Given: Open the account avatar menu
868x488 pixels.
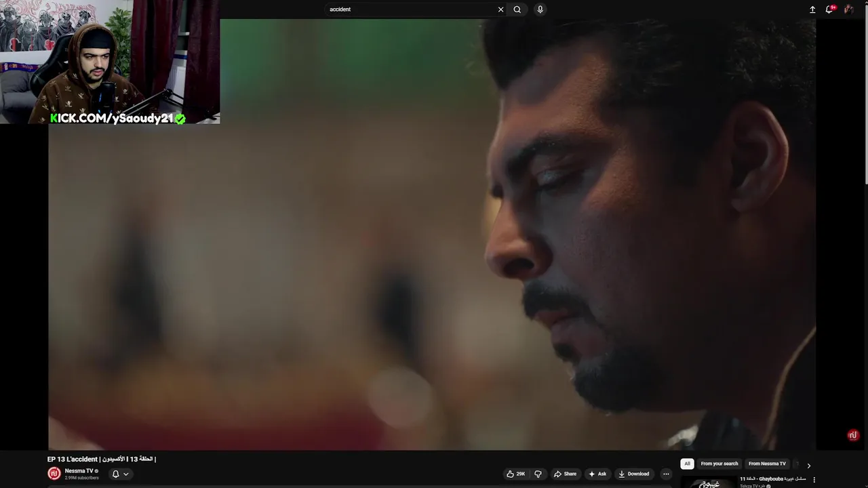Looking at the screenshot, I should point(848,9).
